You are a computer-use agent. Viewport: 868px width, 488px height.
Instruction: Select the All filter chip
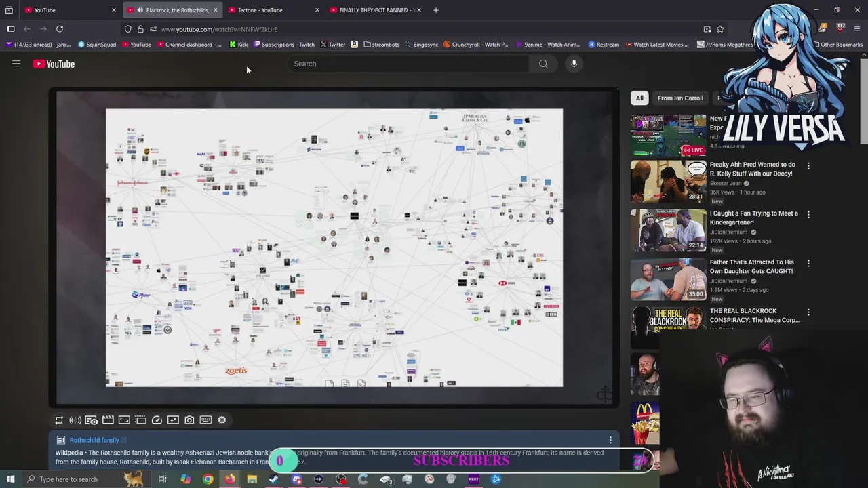pos(639,98)
